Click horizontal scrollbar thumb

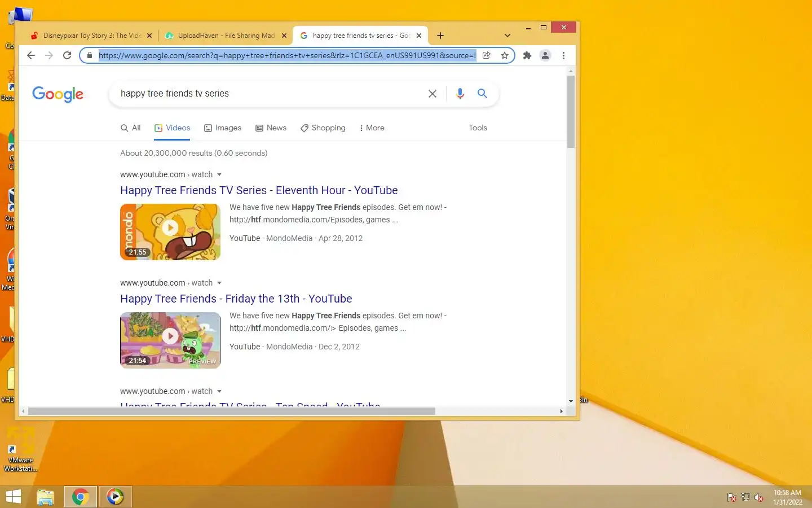tap(231, 411)
